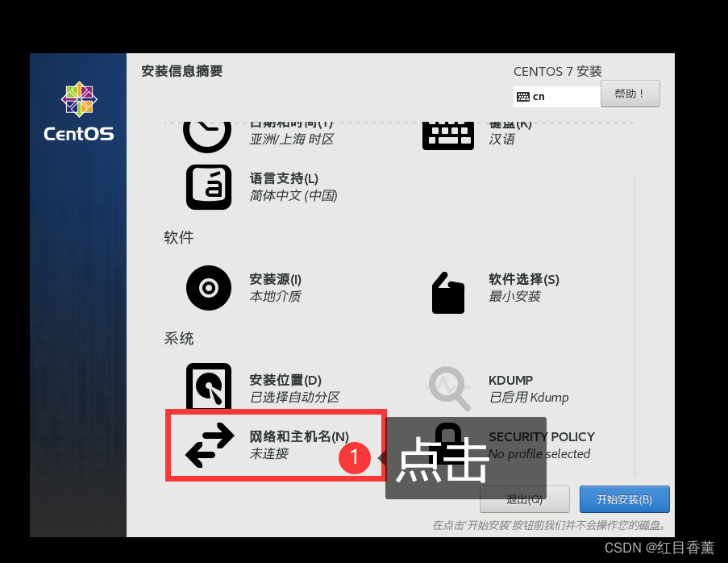
Task: Click 'No profile selected' text
Action: [539, 454]
